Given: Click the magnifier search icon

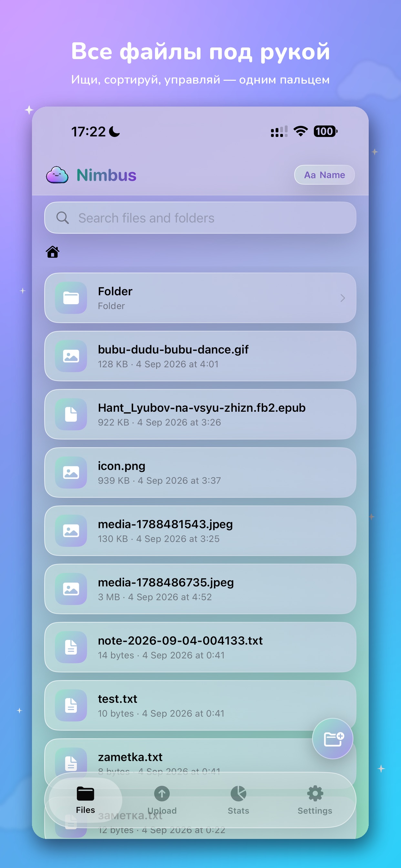Looking at the screenshot, I should pyautogui.click(x=63, y=218).
